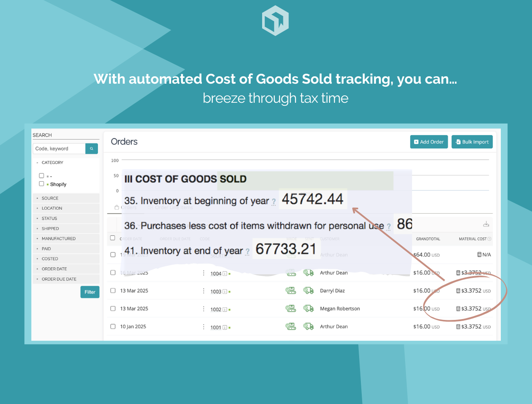532x404 pixels.
Task: Click help icon after Inventory at beginning of year
Action: pyautogui.click(x=274, y=202)
